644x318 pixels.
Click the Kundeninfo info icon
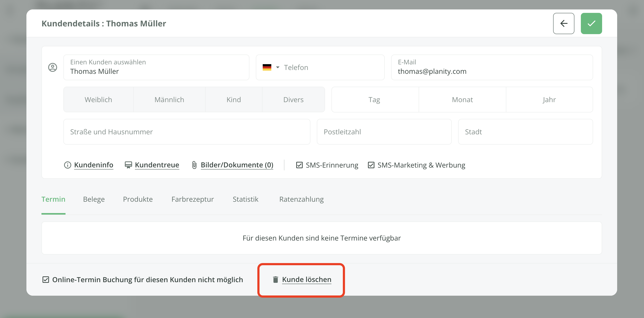(67, 165)
